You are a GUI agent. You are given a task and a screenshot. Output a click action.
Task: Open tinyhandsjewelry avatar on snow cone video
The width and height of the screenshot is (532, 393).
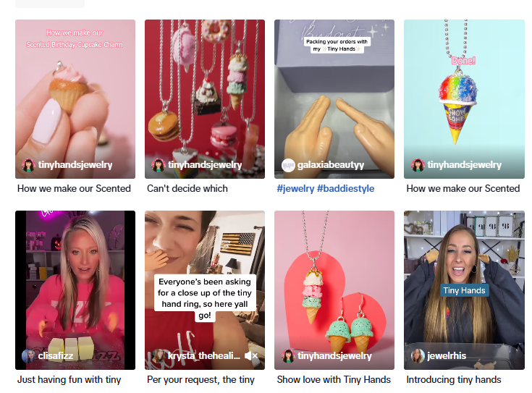(x=418, y=165)
